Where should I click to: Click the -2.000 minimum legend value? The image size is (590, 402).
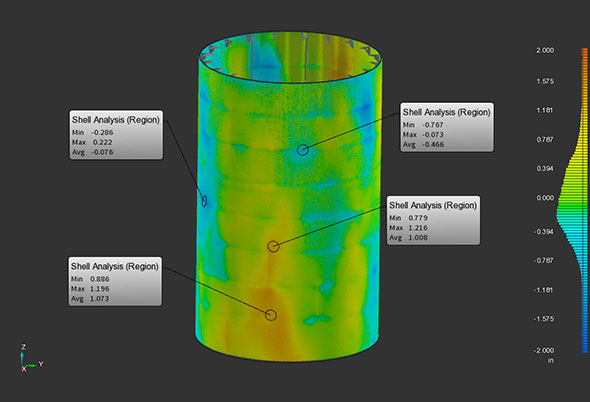click(544, 350)
